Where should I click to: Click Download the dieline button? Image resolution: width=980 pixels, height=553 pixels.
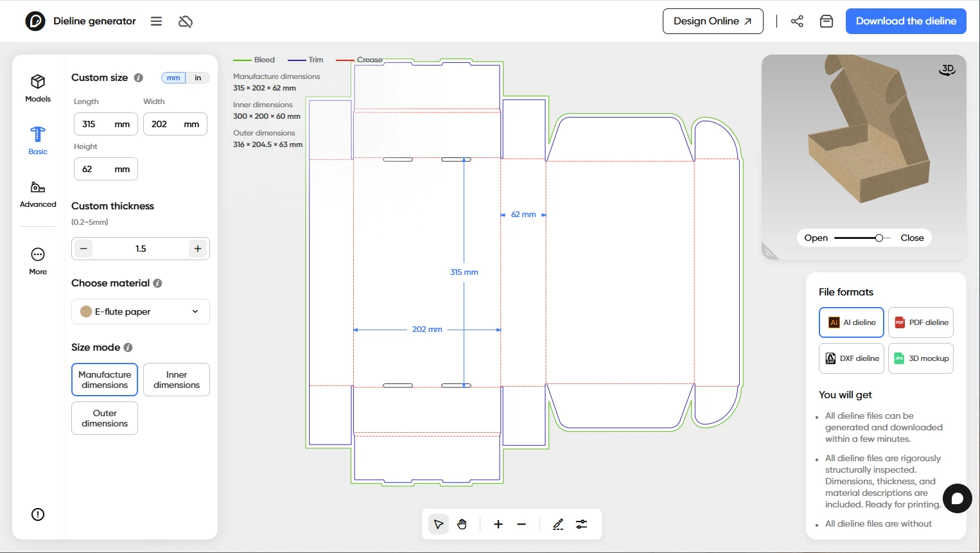click(x=906, y=21)
